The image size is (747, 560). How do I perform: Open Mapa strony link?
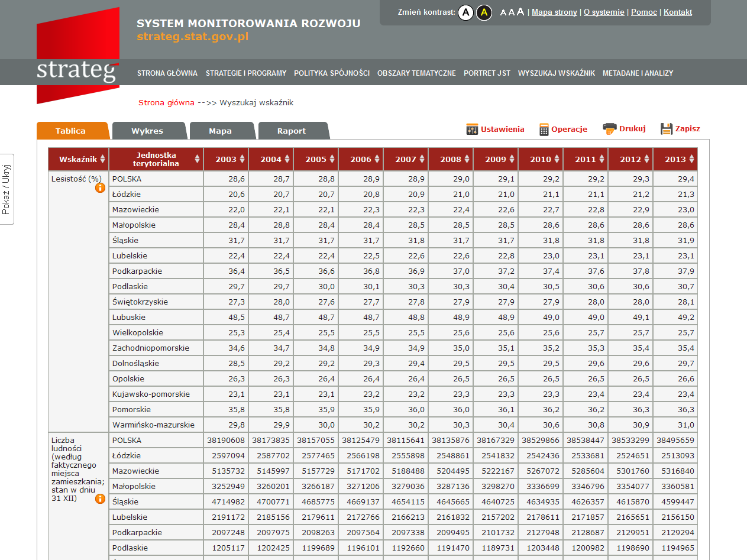pyautogui.click(x=554, y=12)
